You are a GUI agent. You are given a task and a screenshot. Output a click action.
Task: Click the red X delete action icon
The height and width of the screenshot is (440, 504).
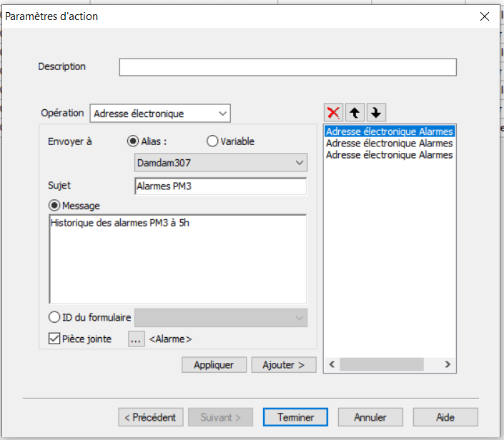point(333,113)
